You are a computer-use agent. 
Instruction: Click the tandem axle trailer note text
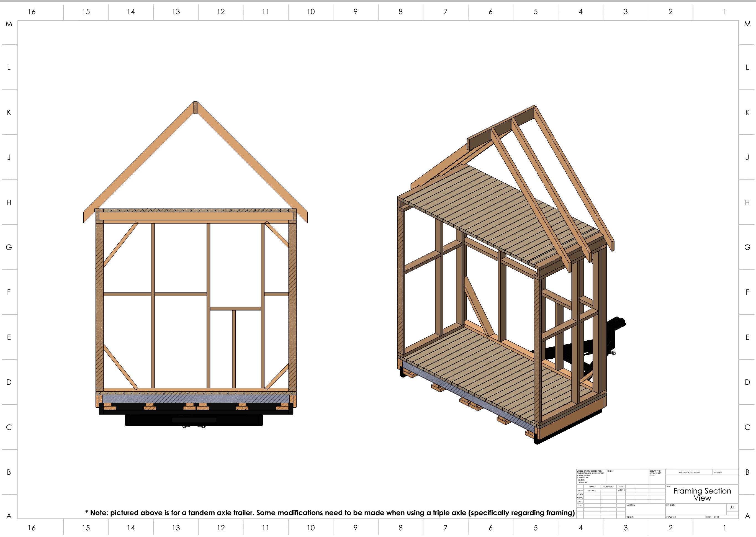330,513
